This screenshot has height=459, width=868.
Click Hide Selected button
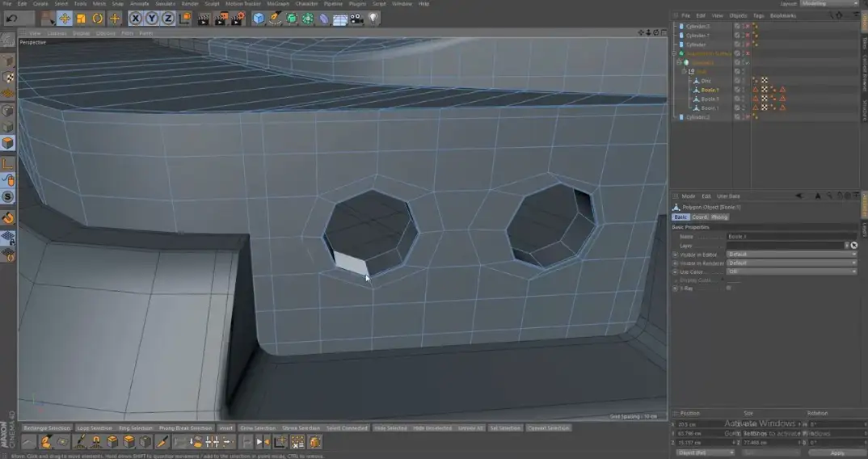pyautogui.click(x=390, y=428)
